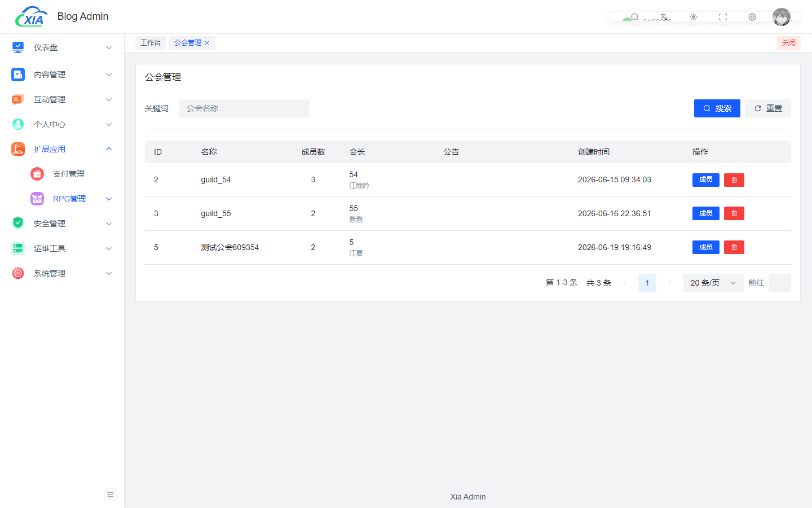Select the 公会管理 tab
This screenshot has height=508, width=812.
tap(188, 43)
